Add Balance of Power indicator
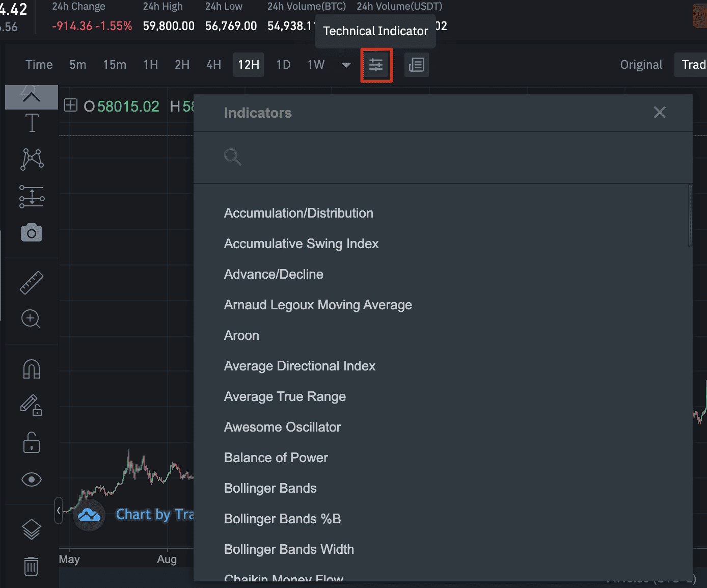 [x=276, y=458]
